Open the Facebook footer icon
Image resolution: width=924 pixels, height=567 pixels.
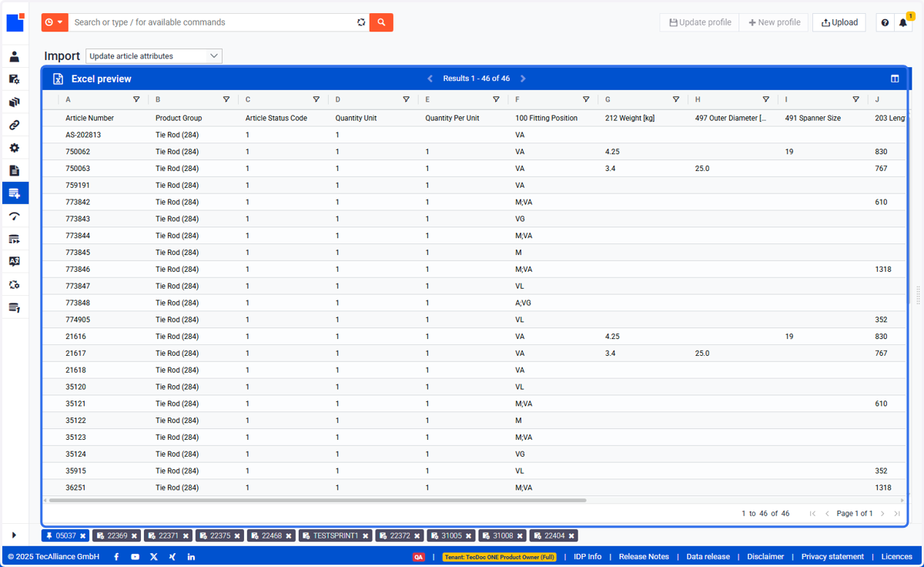pos(117,557)
